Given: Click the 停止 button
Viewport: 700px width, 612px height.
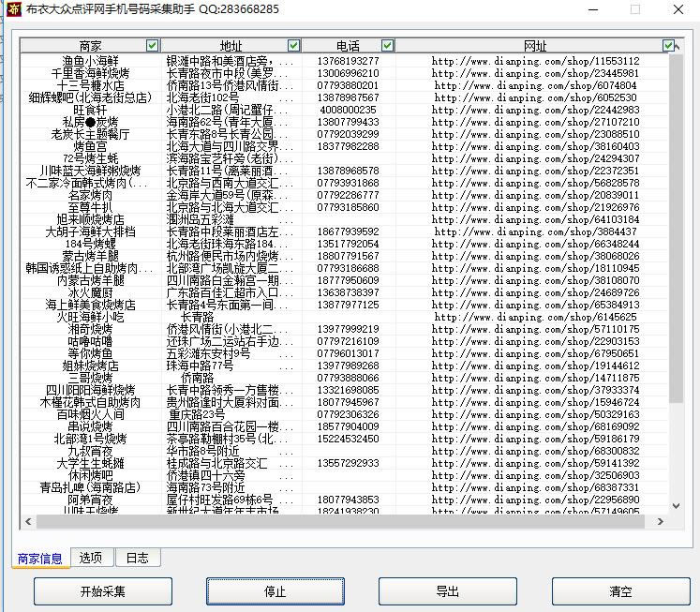Looking at the screenshot, I should pos(276,591).
